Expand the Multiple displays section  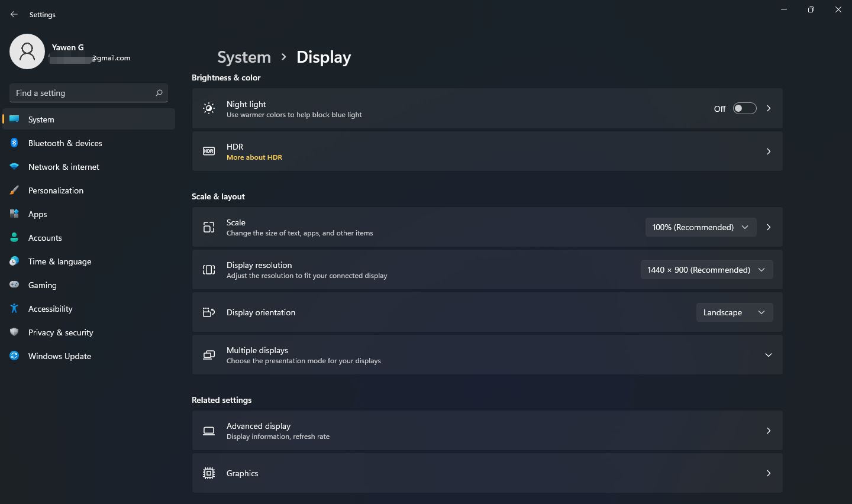pos(769,355)
